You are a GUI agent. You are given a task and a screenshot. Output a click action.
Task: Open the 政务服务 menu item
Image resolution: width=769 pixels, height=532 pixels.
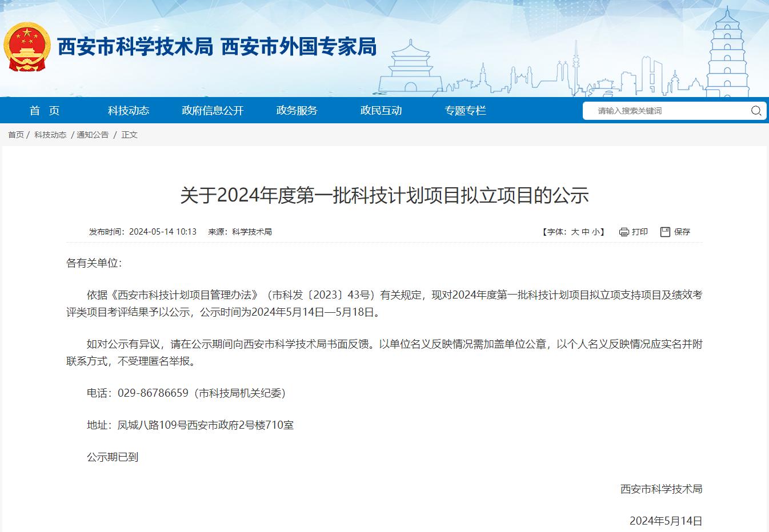click(297, 111)
